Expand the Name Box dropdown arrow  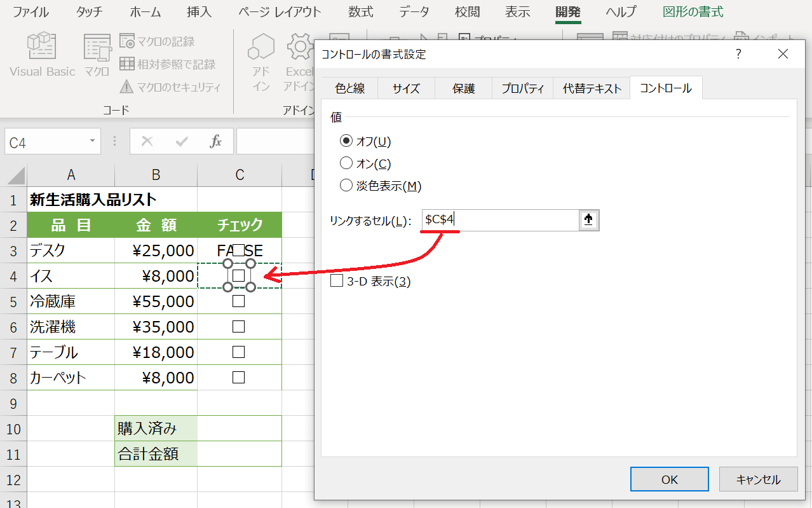(x=93, y=141)
